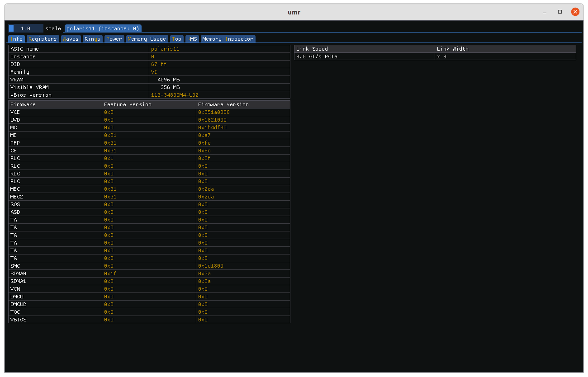Open the Power tab
The width and height of the screenshot is (588, 377).
[x=114, y=39]
